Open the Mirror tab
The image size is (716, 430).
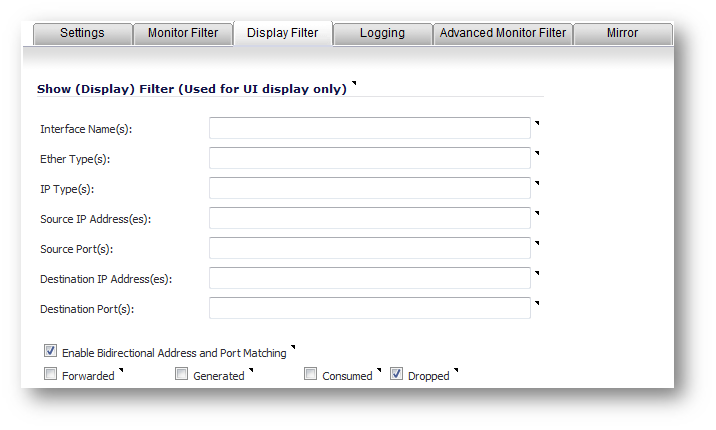click(x=622, y=33)
